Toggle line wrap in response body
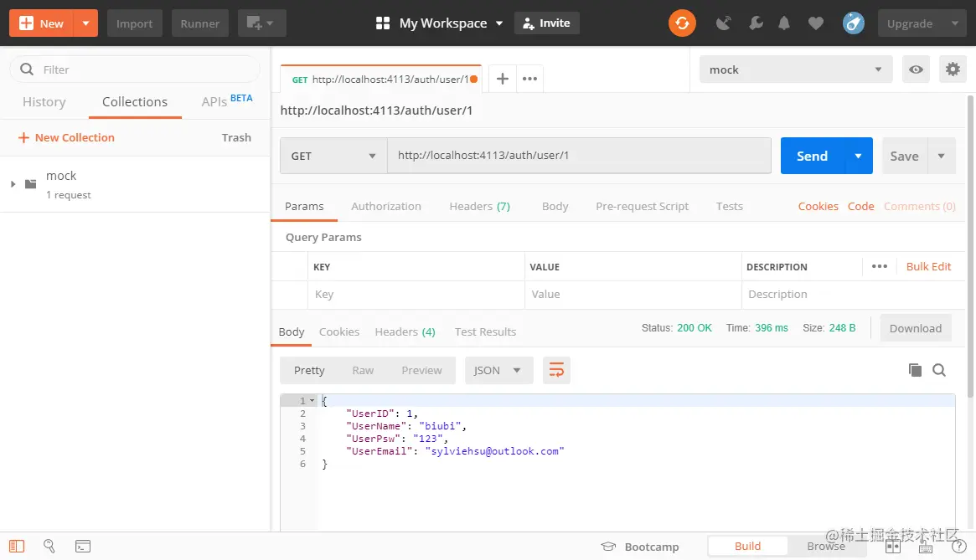The height and width of the screenshot is (560, 976). [556, 370]
